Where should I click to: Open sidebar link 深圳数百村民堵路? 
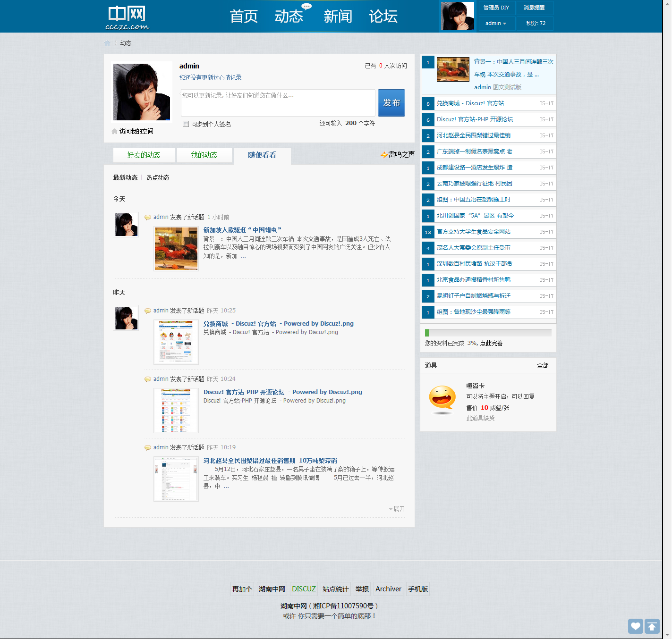(475, 264)
